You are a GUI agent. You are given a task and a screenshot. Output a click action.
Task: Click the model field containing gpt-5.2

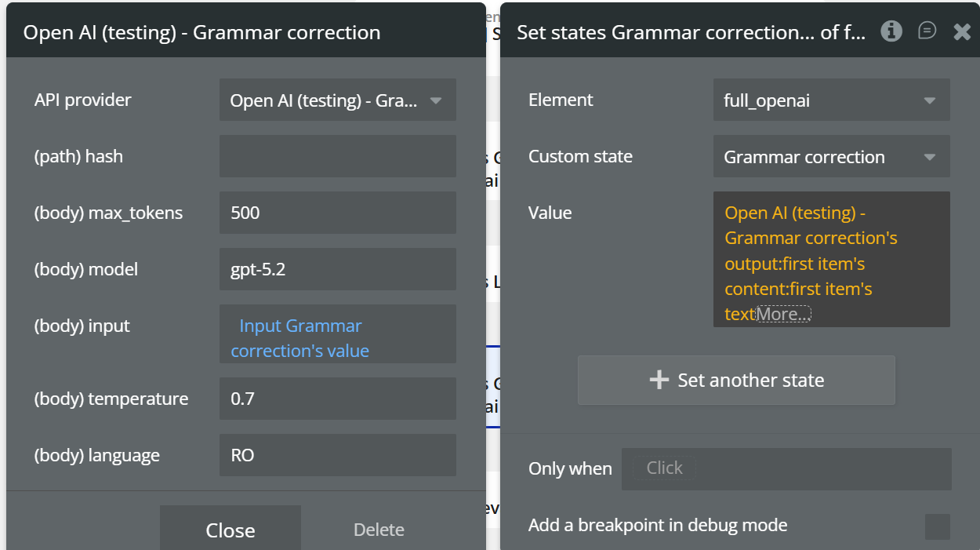pyautogui.click(x=337, y=269)
